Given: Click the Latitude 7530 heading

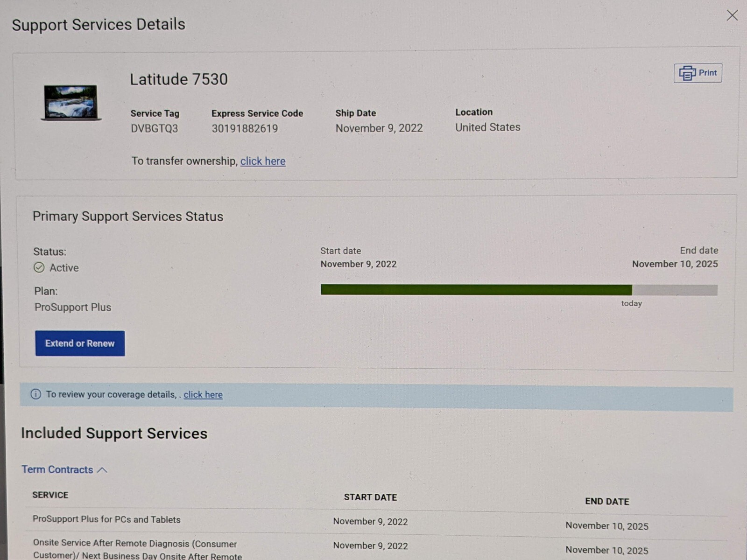Looking at the screenshot, I should 179,79.
